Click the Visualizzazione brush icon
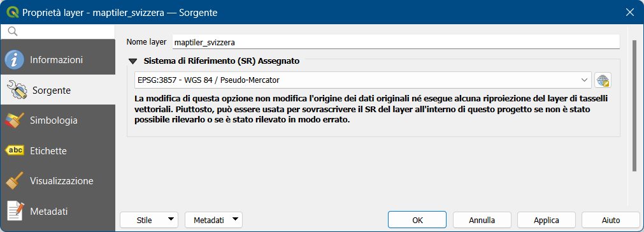The height and width of the screenshot is (232, 644). [15, 181]
